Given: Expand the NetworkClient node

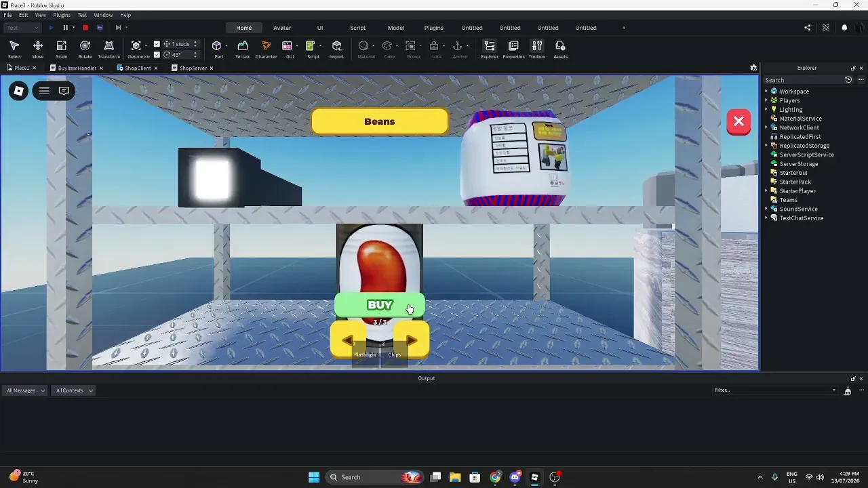Looking at the screenshot, I should click(x=766, y=127).
